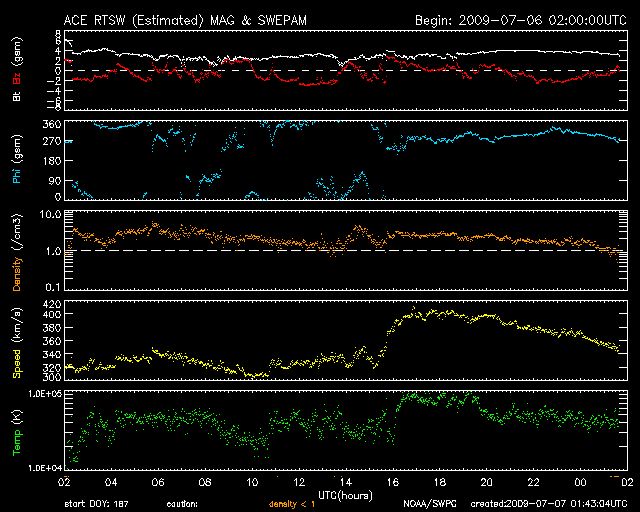The image size is (640, 512).
Task: Click the '300' tick on the Speed axis
Action: (52, 376)
